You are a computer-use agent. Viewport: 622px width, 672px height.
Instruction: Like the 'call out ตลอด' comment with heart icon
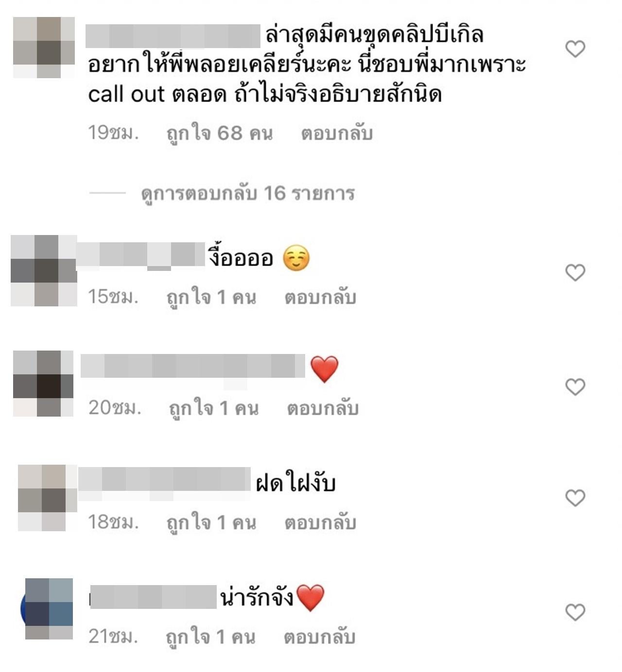click(575, 49)
